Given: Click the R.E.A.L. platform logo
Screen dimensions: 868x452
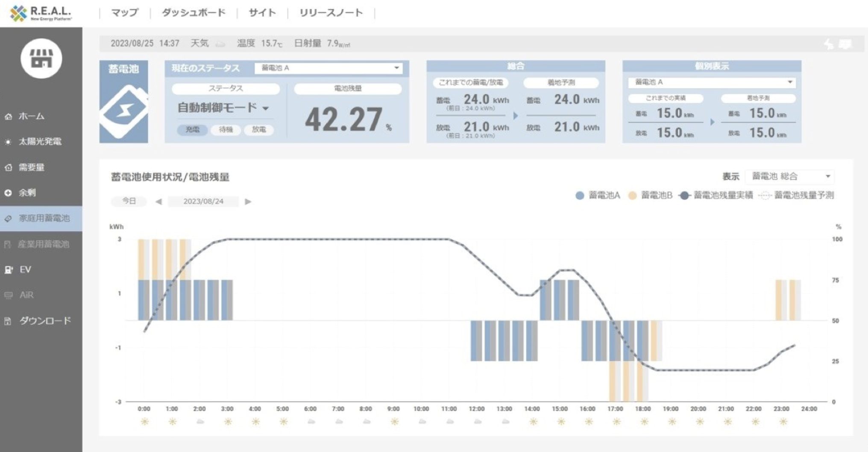Looking at the screenshot, I should point(41,13).
